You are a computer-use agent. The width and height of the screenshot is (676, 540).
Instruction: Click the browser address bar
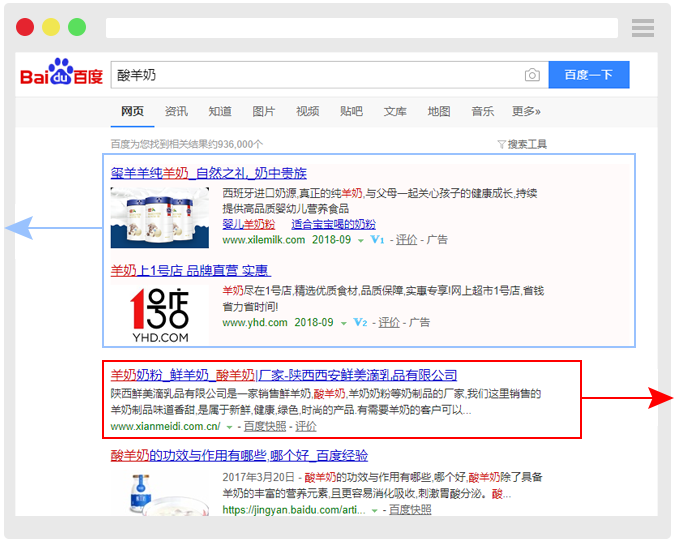click(x=362, y=28)
